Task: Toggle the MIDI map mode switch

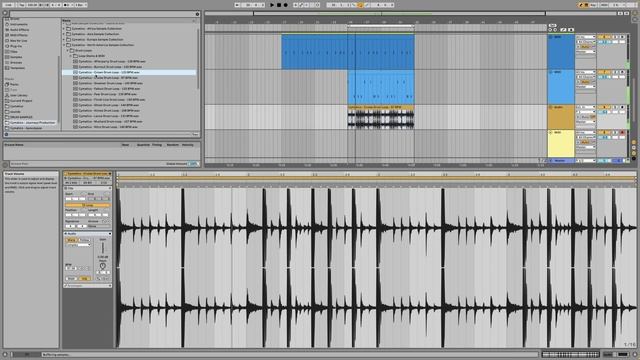Action: [x=604, y=5]
